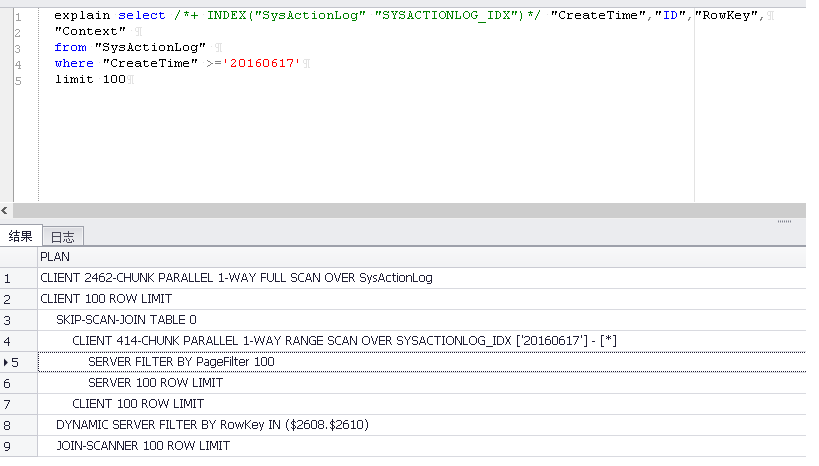Click the PLAN column header
Viewport: 819px width, 466px height.
point(55,257)
